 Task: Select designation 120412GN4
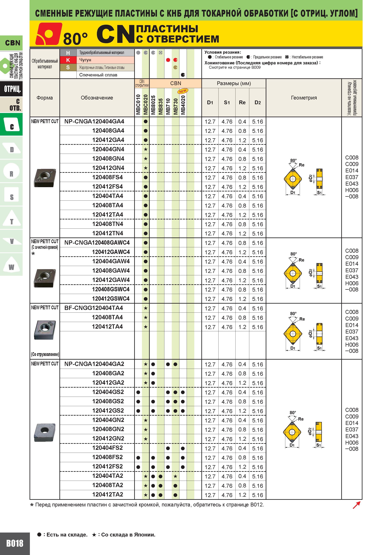tap(108, 168)
